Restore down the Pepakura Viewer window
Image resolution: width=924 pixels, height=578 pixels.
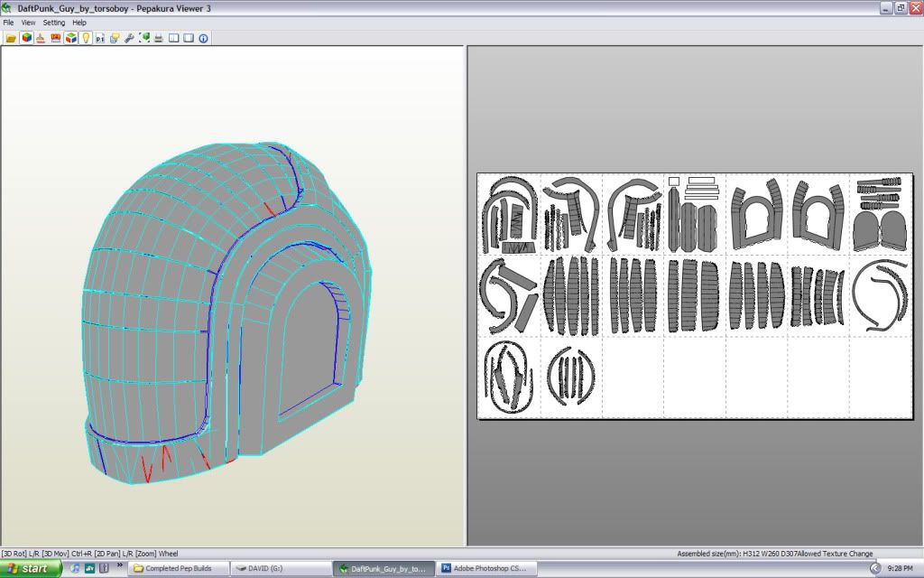click(x=901, y=7)
